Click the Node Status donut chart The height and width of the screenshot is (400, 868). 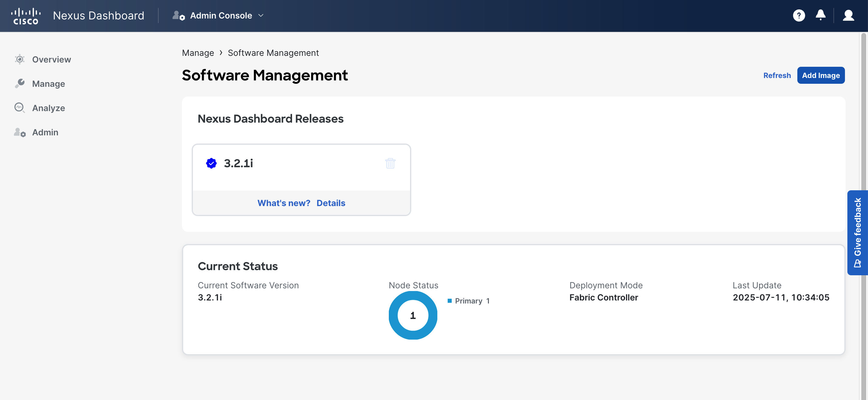click(x=413, y=315)
